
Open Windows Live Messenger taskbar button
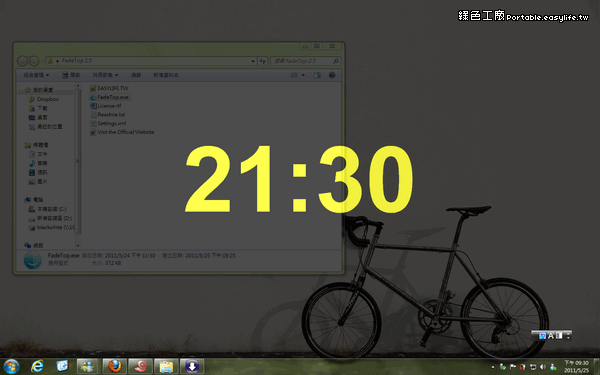(x=88, y=367)
